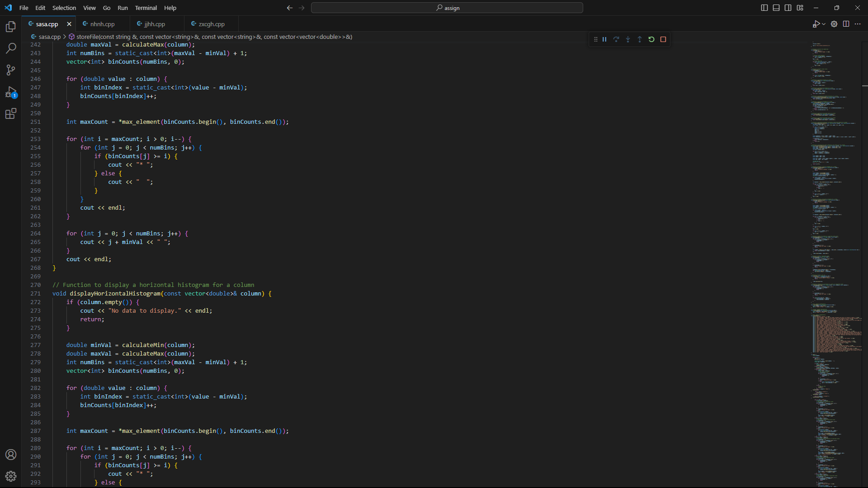Open the run button dropdown chevron
The image size is (868, 488).
(823, 24)
